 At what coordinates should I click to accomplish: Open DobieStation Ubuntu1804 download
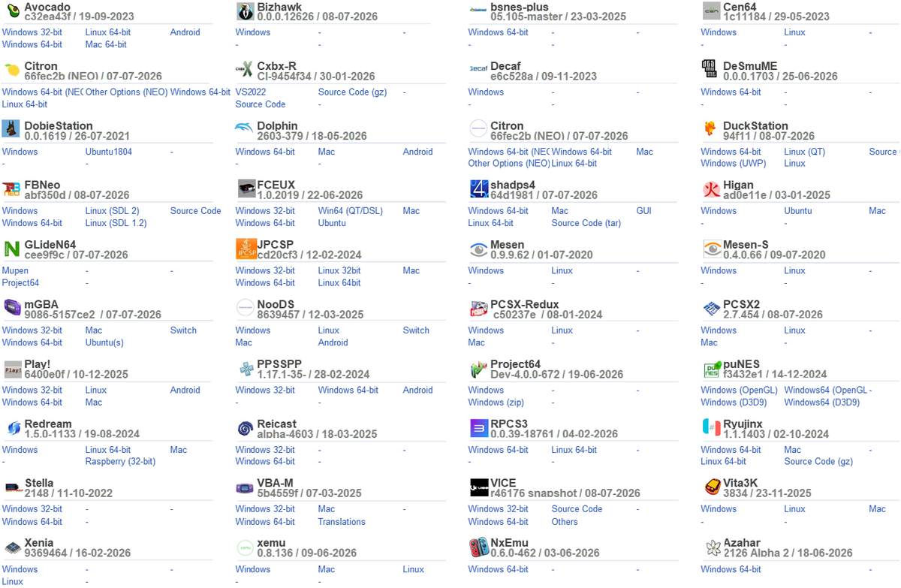[109, 152]
